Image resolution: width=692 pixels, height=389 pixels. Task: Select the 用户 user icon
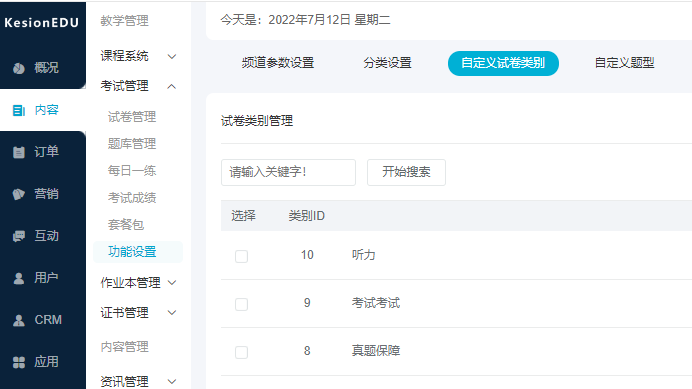point(19,278)
